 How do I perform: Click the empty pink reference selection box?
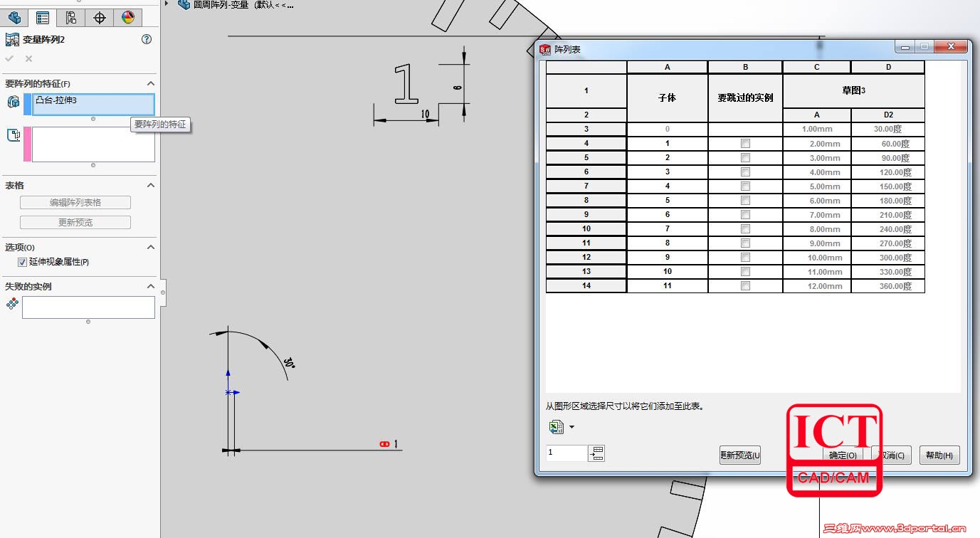point(93,144)
